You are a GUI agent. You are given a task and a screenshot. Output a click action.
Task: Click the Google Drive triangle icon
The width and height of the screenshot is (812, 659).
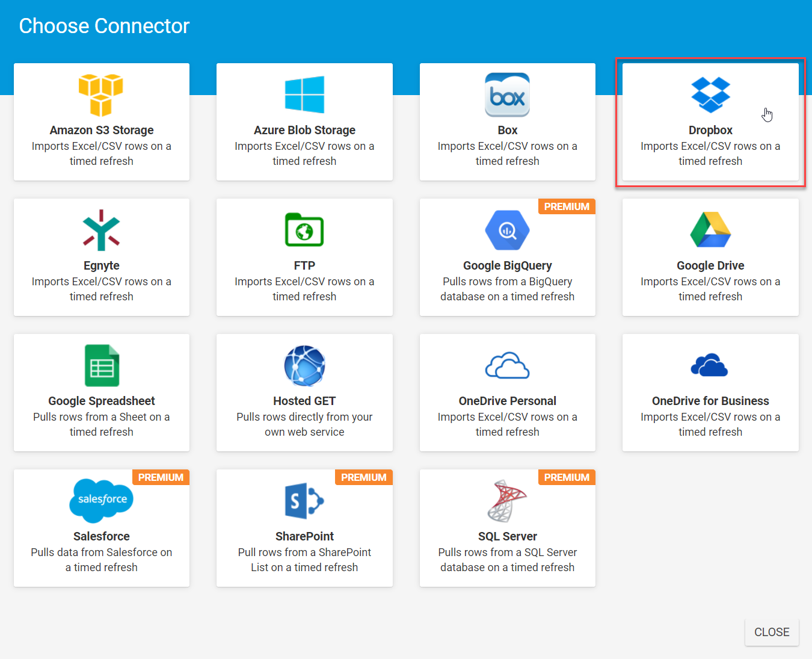(x=710, y=230)
